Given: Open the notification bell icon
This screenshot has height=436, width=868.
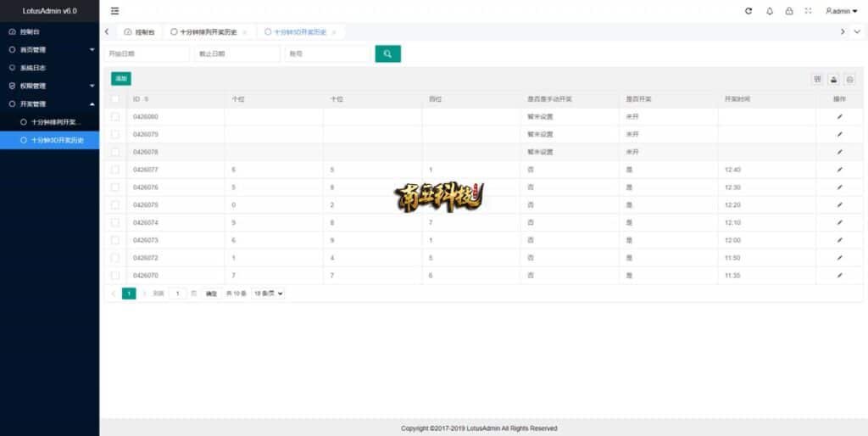Looking at the screenshot, I should tap(770, 11).
